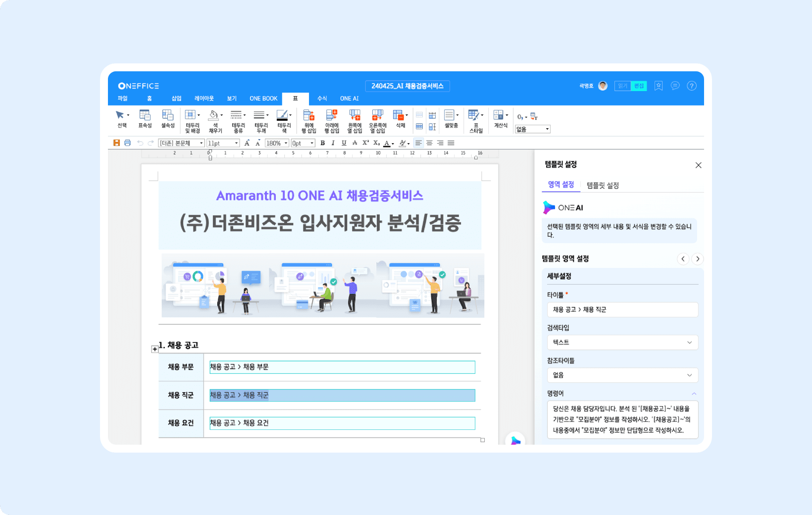Undo the last action
Viewport: 812px width, 515px height.
pyautogui.click(x=140, y=143)
